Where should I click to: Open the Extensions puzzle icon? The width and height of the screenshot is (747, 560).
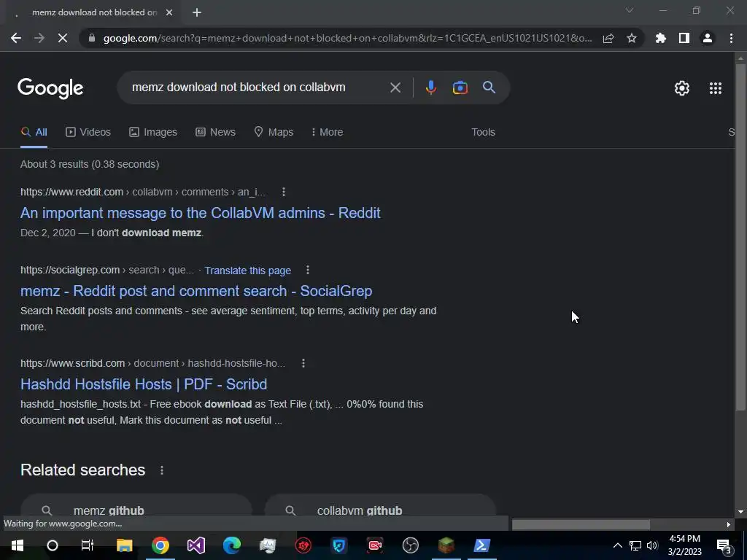tap(661, 38)
